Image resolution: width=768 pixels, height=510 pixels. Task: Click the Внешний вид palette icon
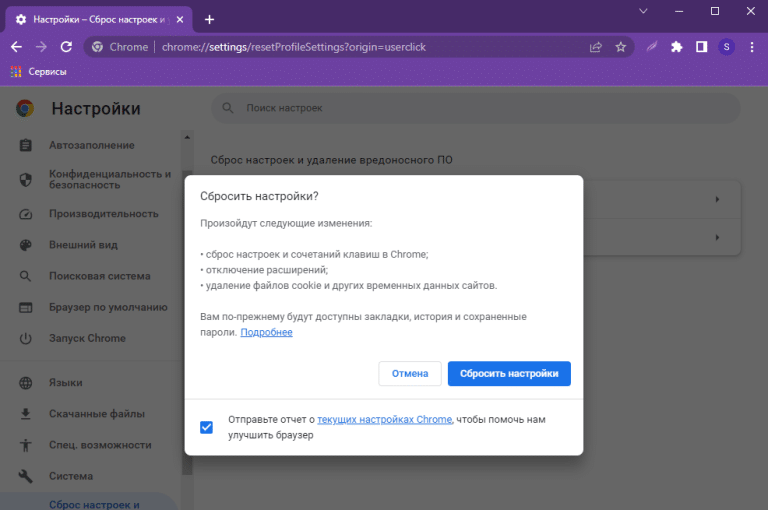25,245
